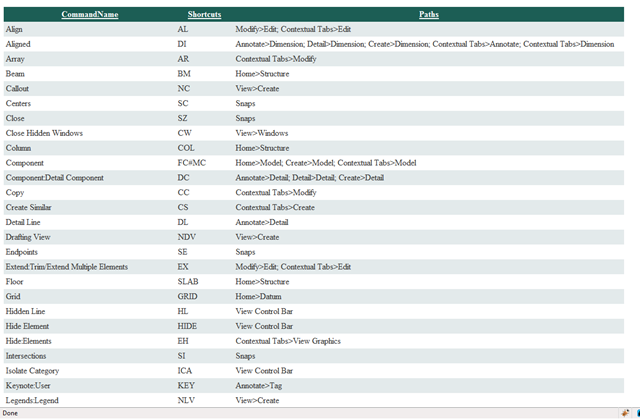
Task: Select the 'Callout' row name
Action: point(17,89)
